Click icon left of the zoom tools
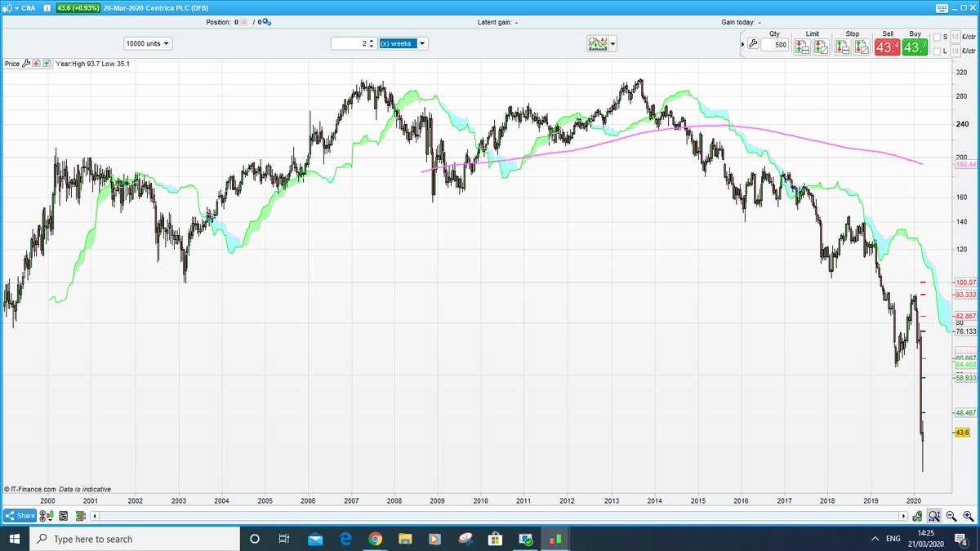 coord(918,516)
